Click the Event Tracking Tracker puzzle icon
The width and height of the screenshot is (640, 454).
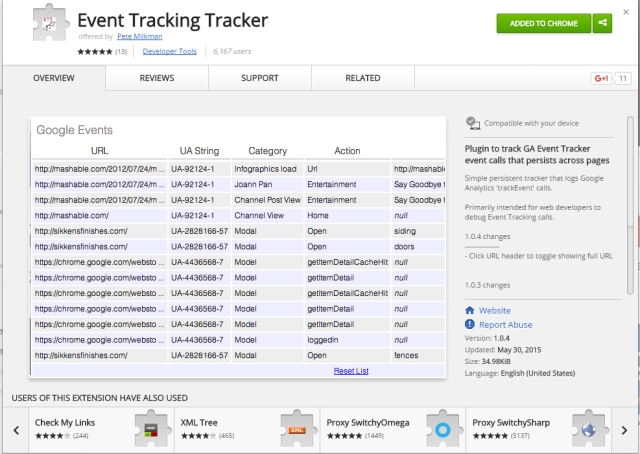click(51, 23)
